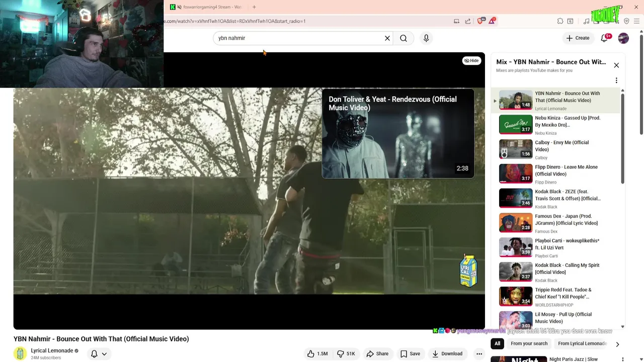Save the video to a playlist

410,353
